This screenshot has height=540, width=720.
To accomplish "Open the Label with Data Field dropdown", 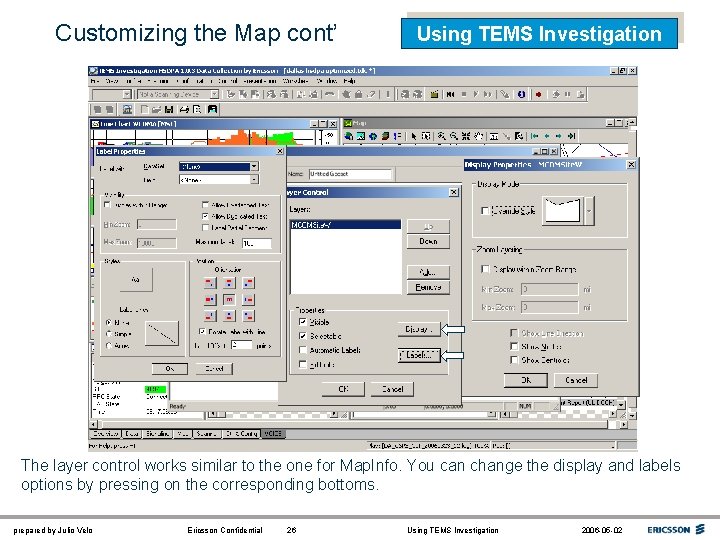I will point(254,166).
